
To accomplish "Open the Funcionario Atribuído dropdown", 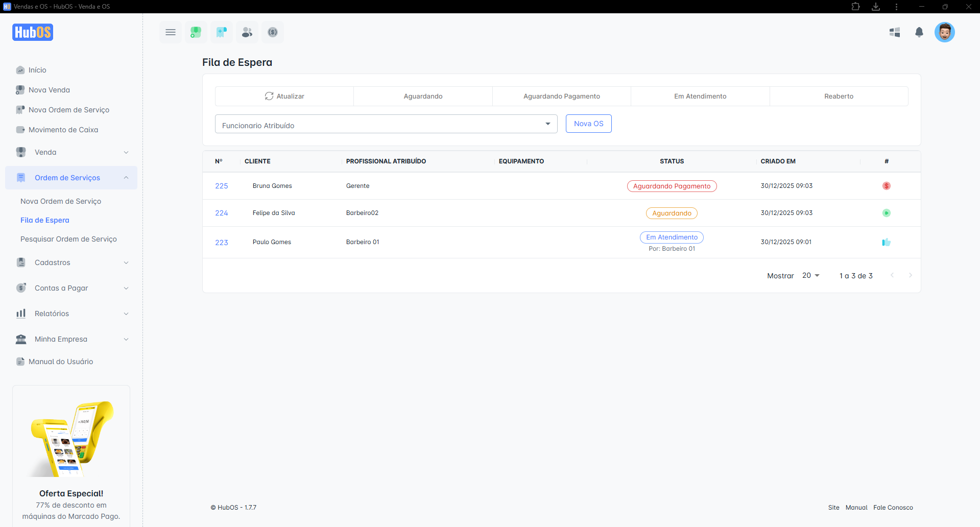I will click(386, 124).
